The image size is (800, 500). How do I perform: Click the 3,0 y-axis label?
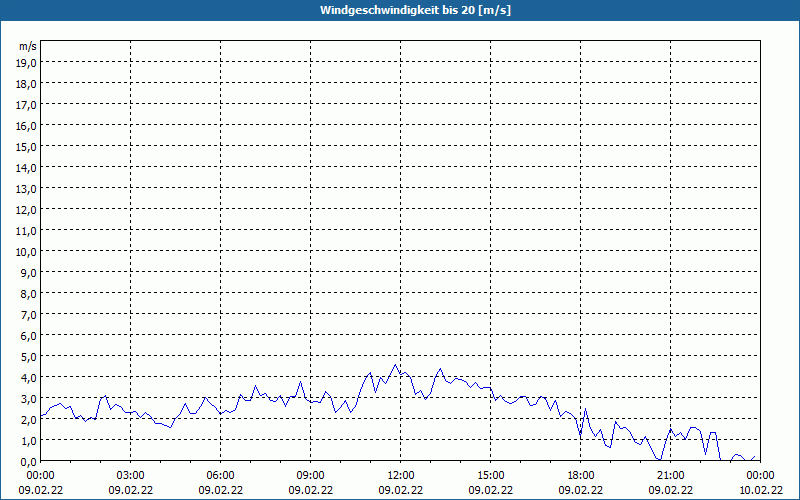(x=29, y=398)
